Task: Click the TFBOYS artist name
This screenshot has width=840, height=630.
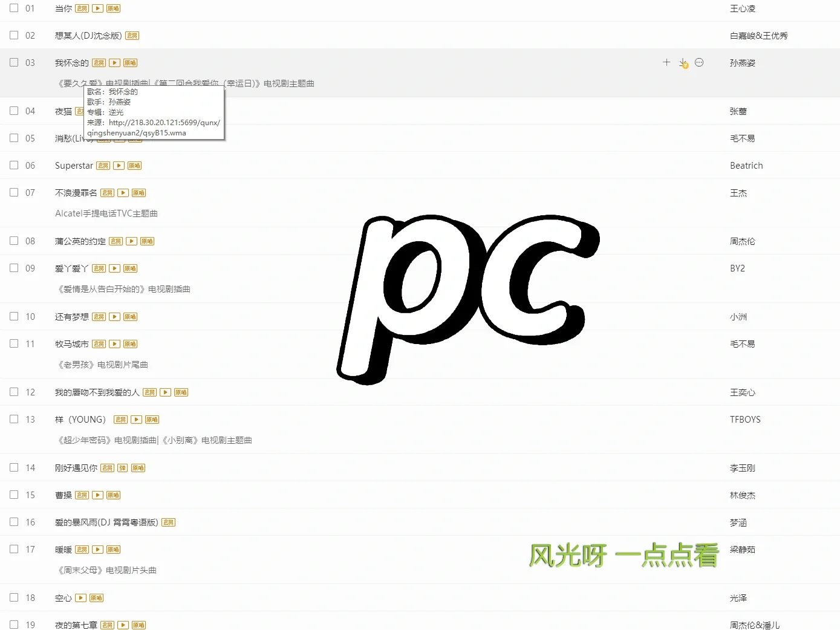Action: point(745,419)
